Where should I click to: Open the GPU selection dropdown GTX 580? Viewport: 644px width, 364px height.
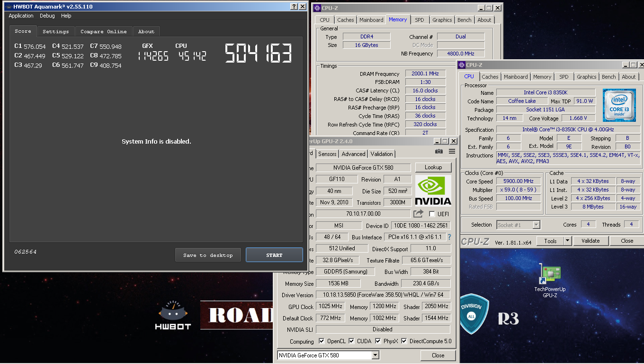pos(328,355)
